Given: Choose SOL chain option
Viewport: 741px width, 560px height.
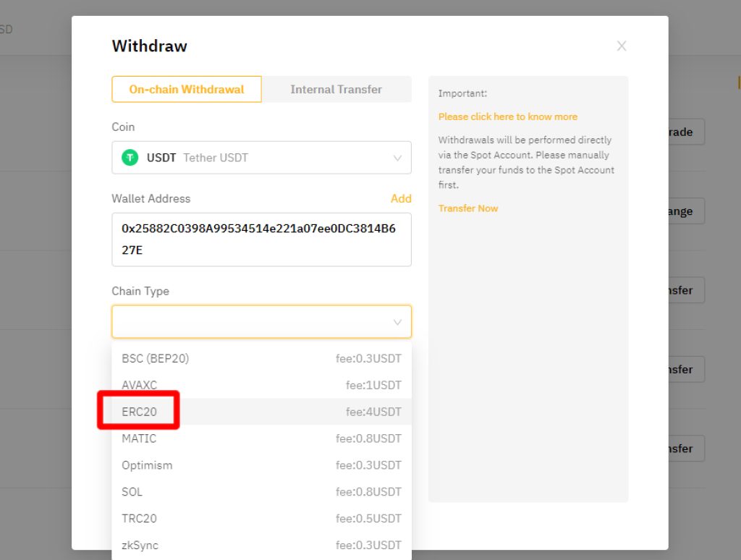Looking at the screenshot, I should pyautogui.click(x=261, y=492).
